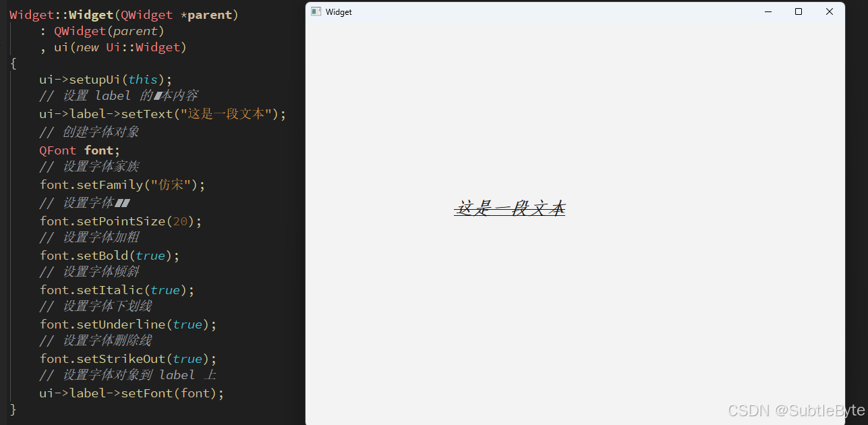This screenshot has width=868, height=425.
Task: Click the setText("这是一段文本") code line
Action: 163,114
